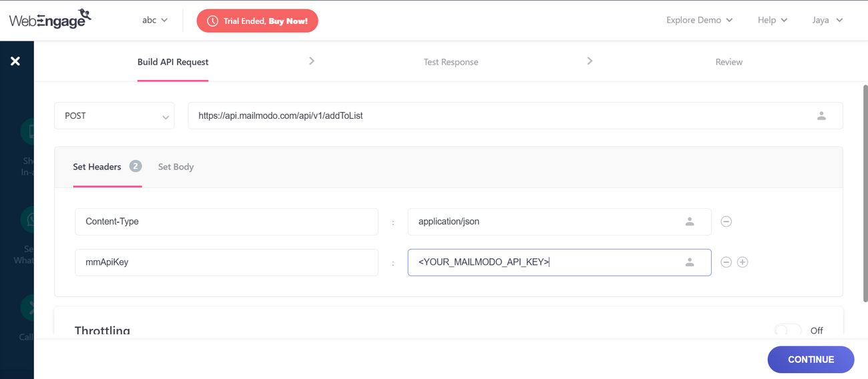
Task: Click personalization icon in the URL field
Action: pyautogui.click(x=821, y=115)
